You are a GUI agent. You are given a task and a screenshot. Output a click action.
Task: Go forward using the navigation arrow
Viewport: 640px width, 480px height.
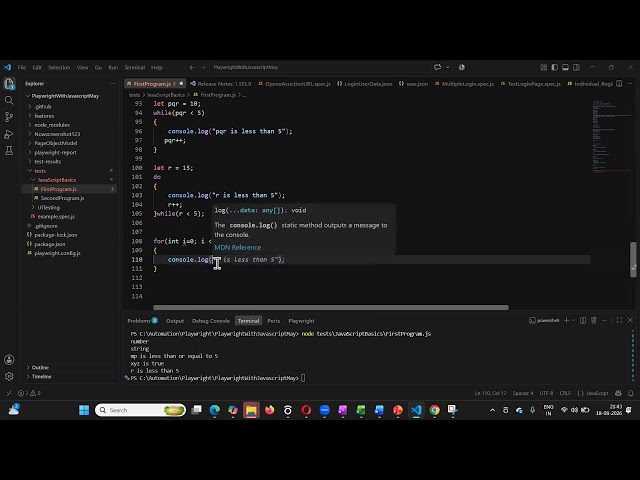[203, 67]
